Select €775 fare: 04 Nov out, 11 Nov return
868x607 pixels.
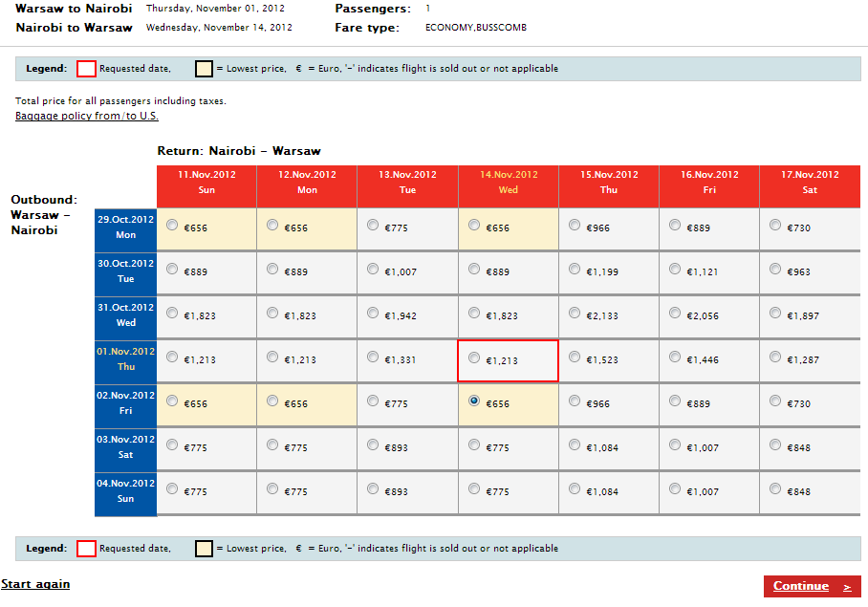(172, 488)
